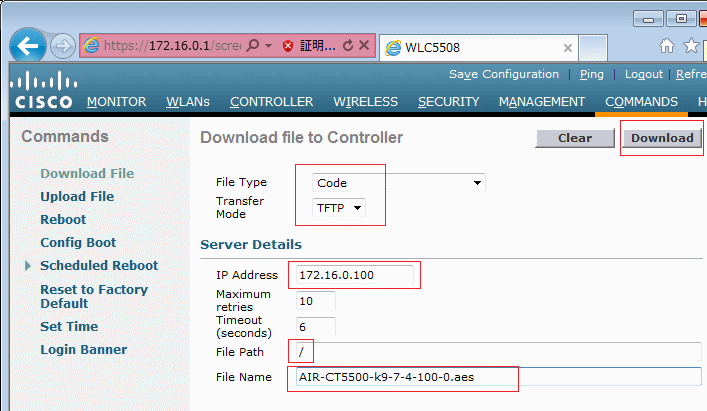Open Login Banner in sidebar
Viewport: 707px width, 411px height.
click(x=83, y=350)
